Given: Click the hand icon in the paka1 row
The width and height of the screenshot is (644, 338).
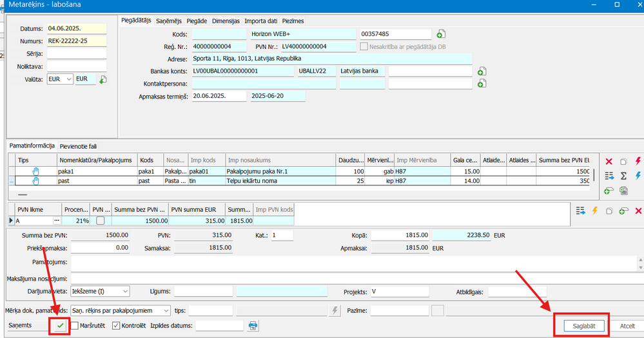Looking at the screenshot, I should (35, 171).
